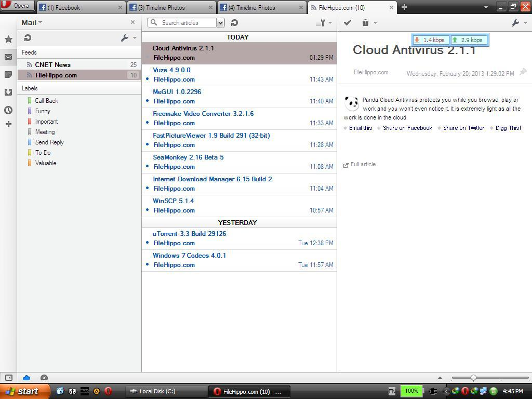Toggle Opera Turbo speedometer icon
Screen dimensions: 532x399
tap(44, 378)
